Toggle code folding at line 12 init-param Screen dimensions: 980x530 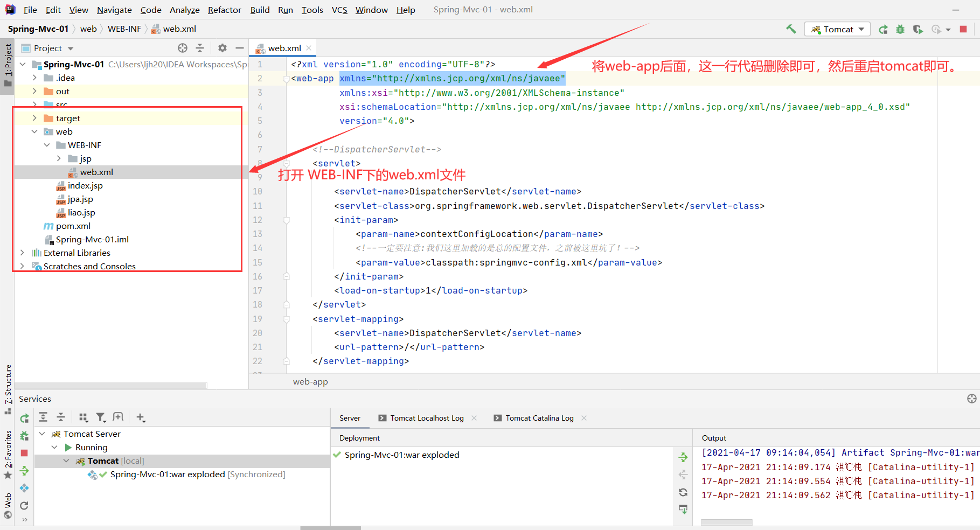(x=287, y=220)
